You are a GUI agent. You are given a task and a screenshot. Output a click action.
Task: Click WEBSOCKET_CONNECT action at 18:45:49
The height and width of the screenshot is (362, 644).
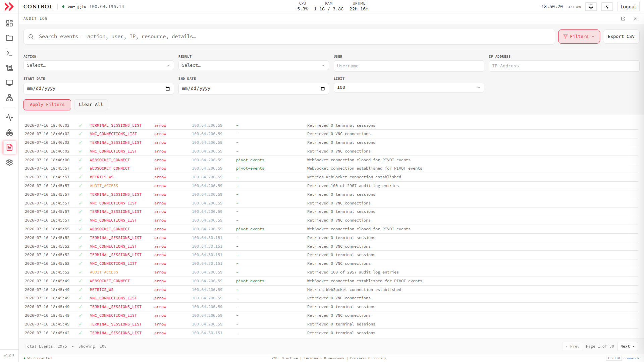110,281
